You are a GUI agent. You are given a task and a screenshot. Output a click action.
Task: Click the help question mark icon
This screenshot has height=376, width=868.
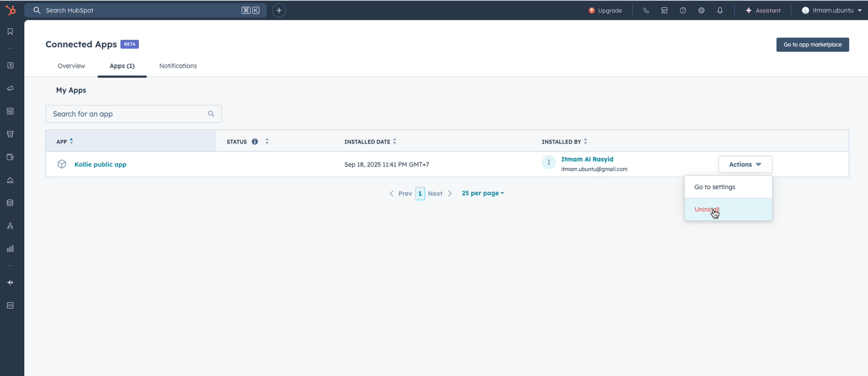point(683,10)
